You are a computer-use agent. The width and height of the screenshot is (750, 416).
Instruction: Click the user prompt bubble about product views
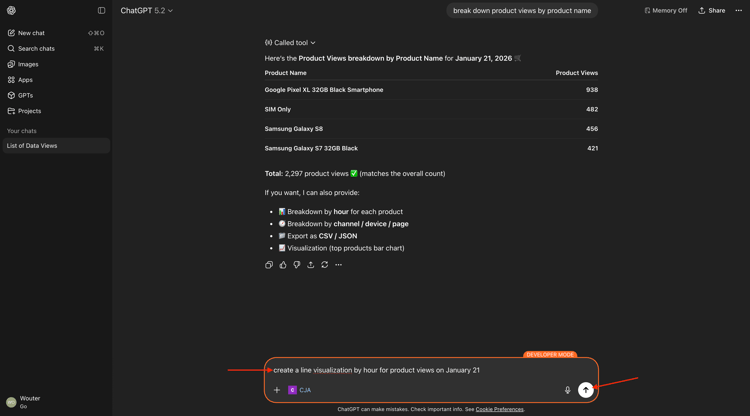tap(522, 11)
